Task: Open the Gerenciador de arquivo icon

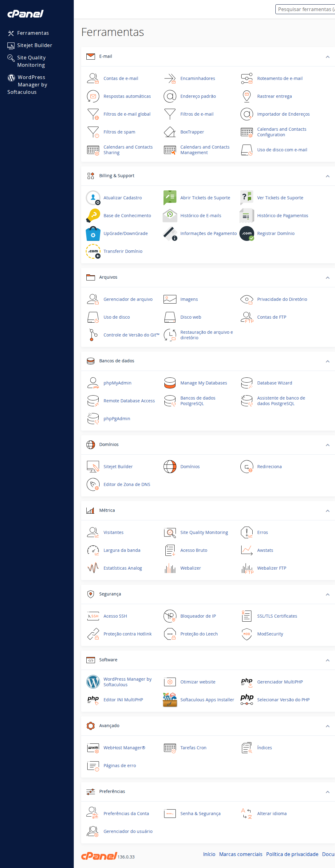Action: click(93, 299)
